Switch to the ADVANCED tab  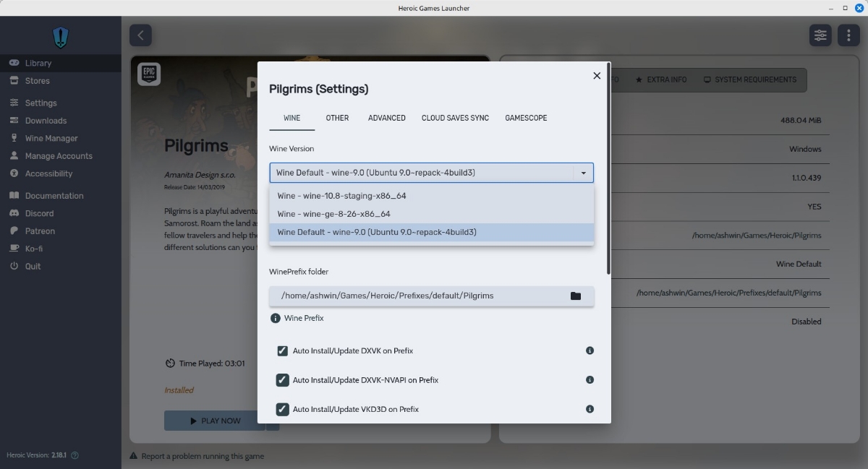386,118
